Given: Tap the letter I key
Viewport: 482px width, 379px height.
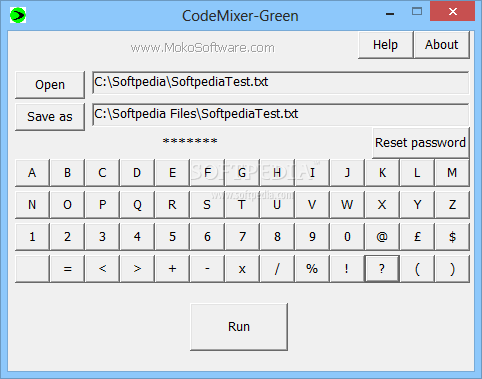Looking at the screenshot, I should coord(312,173).
